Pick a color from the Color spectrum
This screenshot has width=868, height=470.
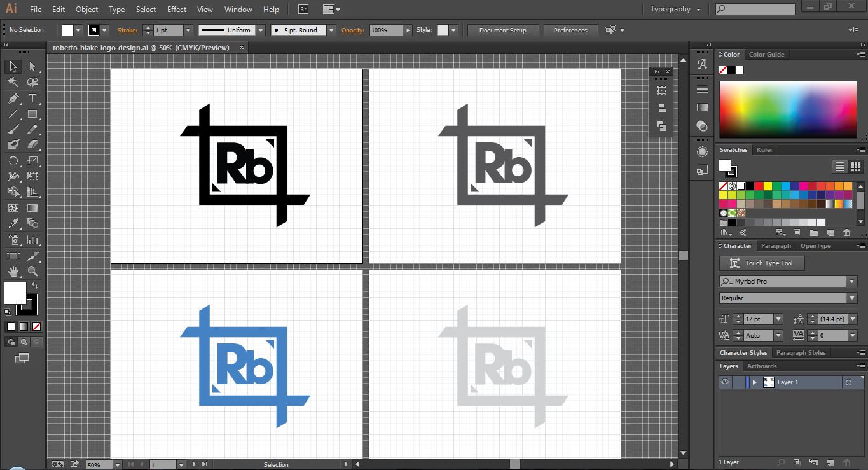789,109
